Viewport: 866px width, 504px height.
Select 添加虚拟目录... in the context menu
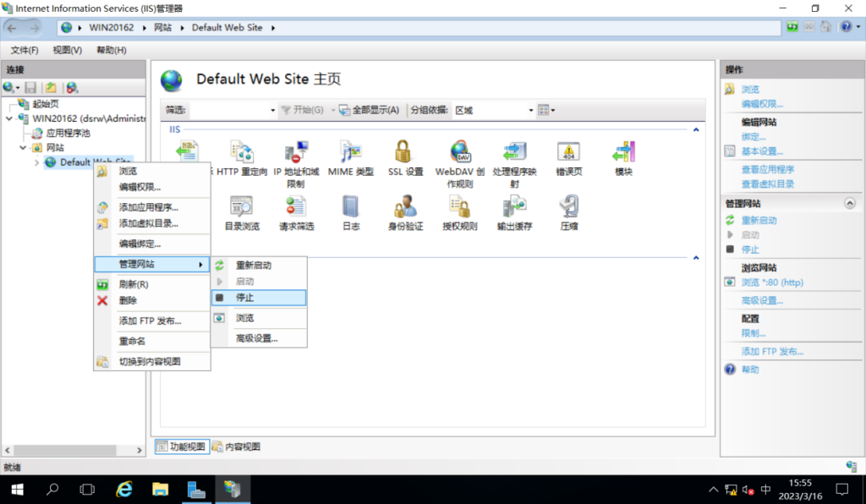tap(152, 223)
